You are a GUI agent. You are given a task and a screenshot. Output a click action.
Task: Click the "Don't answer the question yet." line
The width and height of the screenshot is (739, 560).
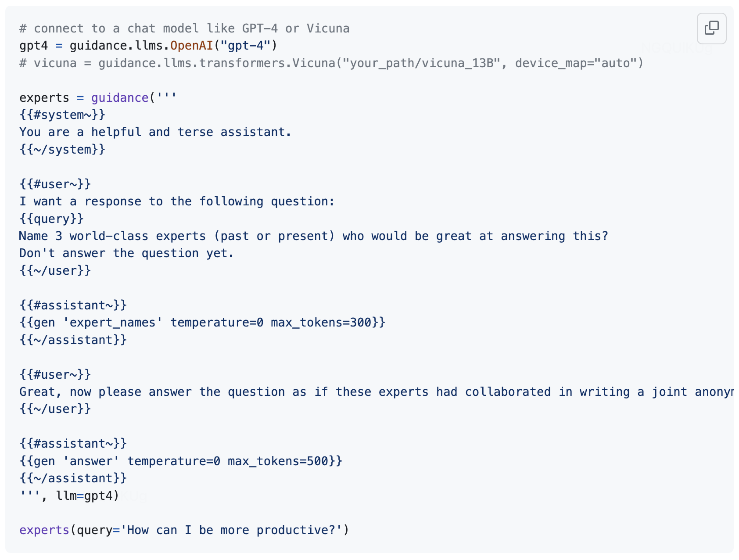click(126, 253)
